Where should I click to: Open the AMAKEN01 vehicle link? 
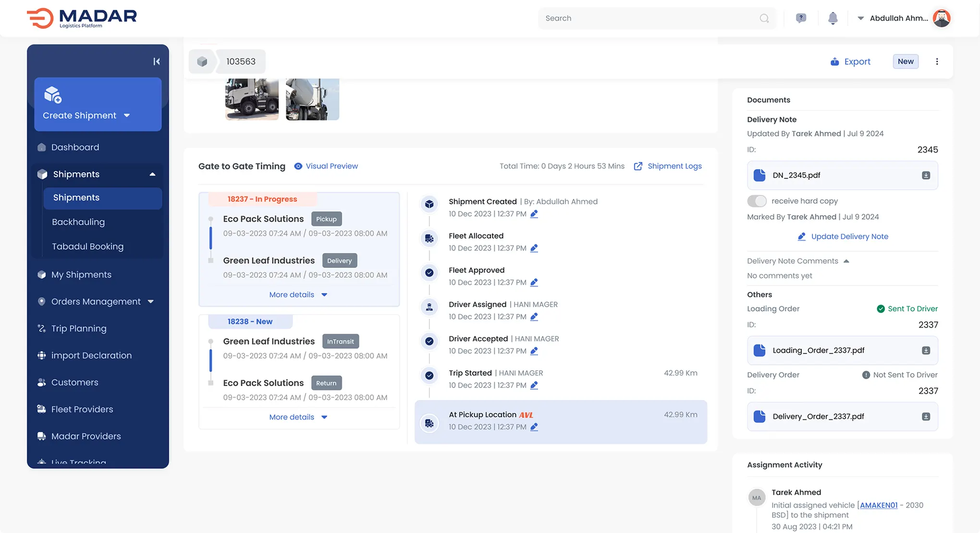878,505
